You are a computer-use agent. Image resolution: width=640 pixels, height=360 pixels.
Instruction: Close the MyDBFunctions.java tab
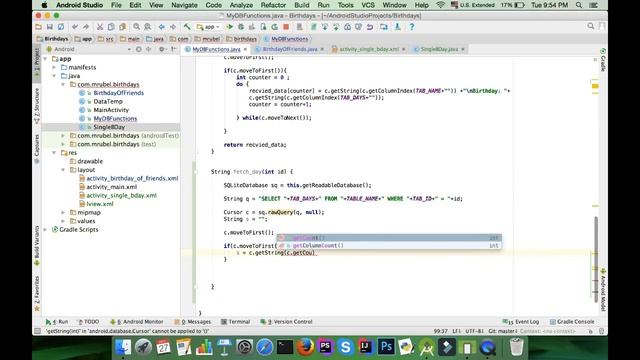coord(245,49)
